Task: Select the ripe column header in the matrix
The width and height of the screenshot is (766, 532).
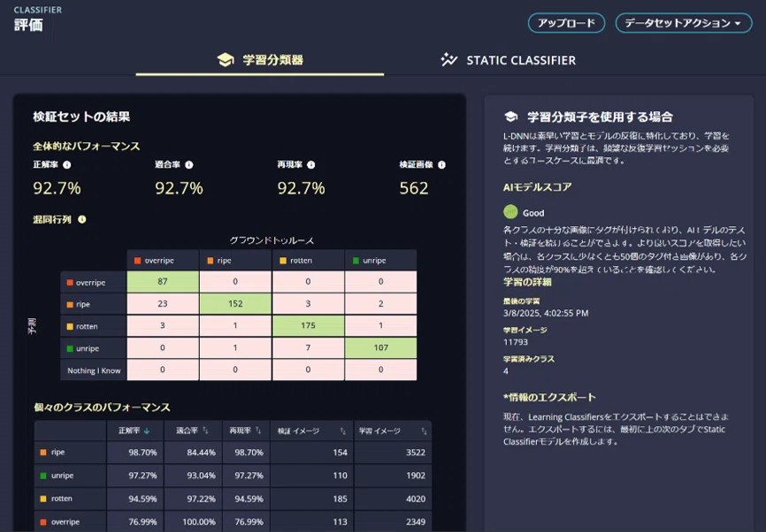Action: tap(235, 260)
